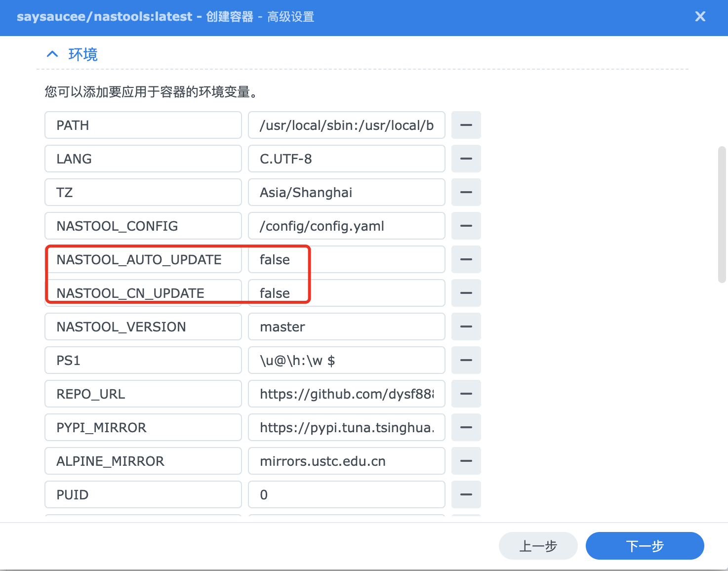
Task: Click the PUID variable name field
Action: tap(143, 494)
